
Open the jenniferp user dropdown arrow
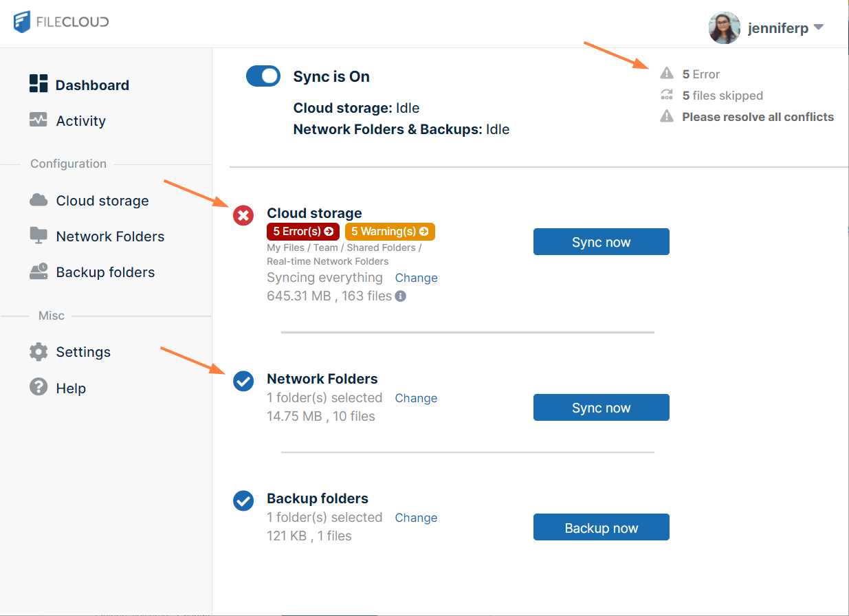coord(818,28)
